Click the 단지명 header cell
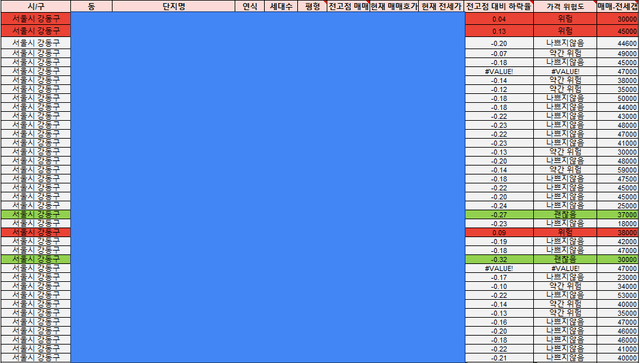The image size is (640, 363). point(174,6)
